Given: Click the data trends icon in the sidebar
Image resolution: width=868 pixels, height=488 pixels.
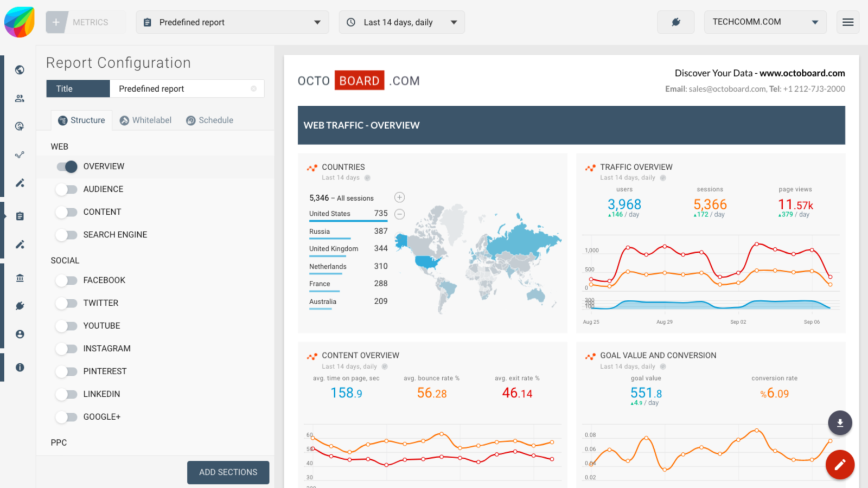Looking at the screenshot, I should point(20,155).
